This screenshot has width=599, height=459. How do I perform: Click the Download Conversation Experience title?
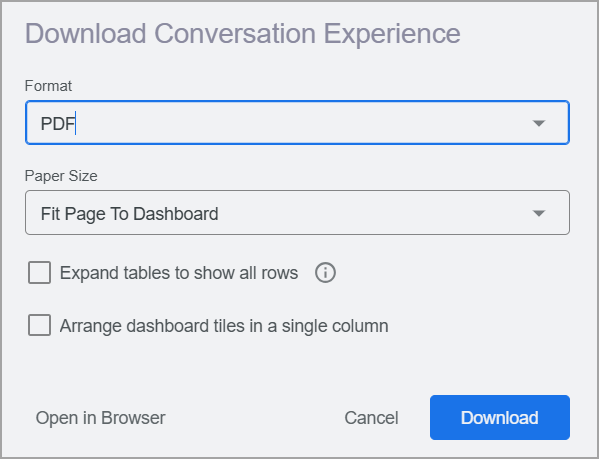pos(243,34)
